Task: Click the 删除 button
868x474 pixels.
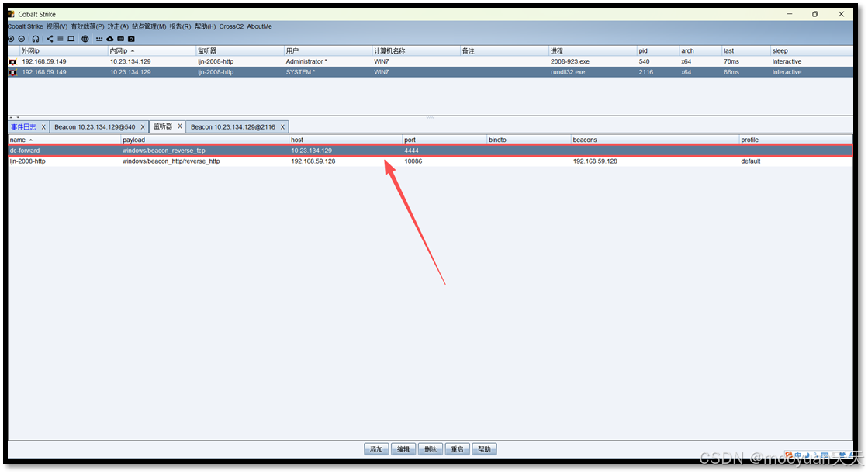Action: tap(431, 449)
